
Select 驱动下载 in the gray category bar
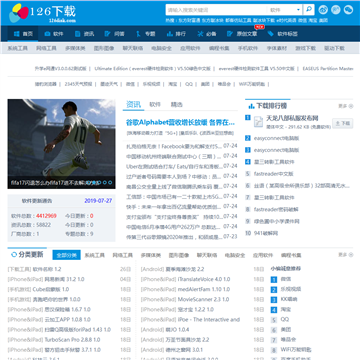334,48
